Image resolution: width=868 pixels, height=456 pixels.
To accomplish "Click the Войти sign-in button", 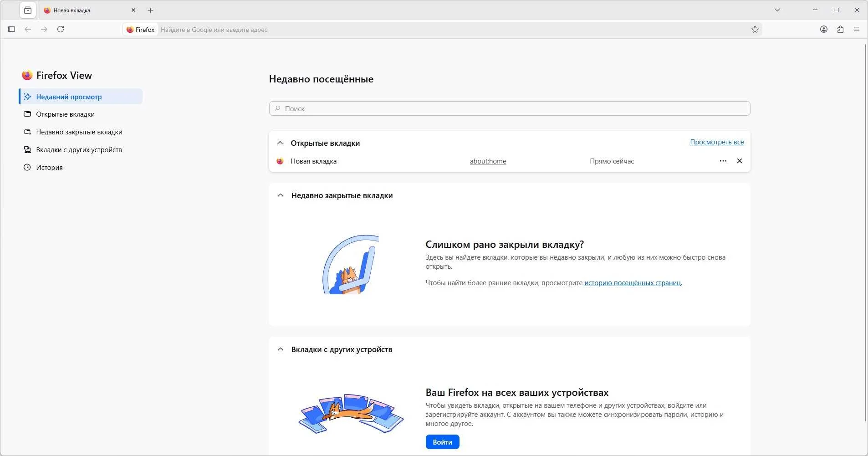I will tap(442, 442).
